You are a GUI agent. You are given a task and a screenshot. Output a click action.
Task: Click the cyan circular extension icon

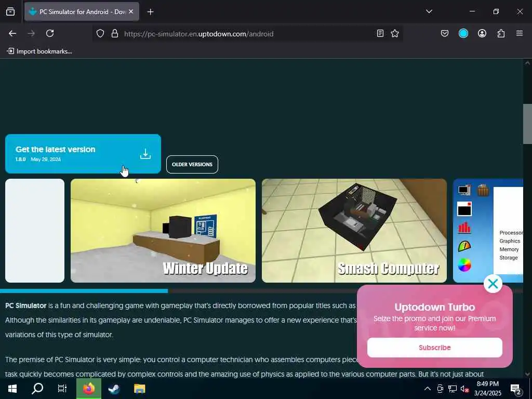463,33
